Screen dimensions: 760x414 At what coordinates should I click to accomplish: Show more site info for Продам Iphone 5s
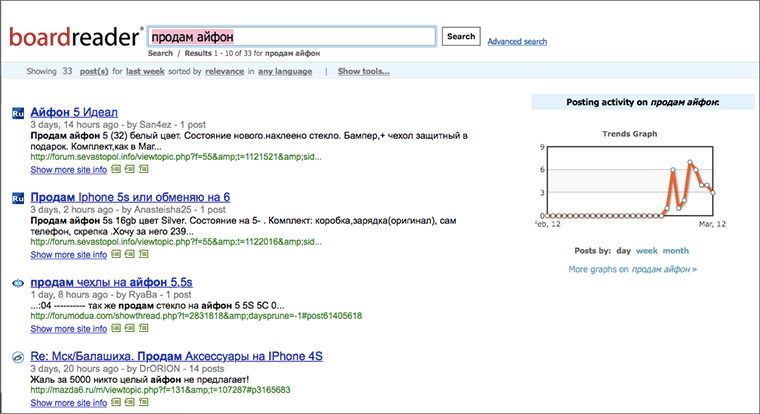pyautogui.click(x=68, y=255)
